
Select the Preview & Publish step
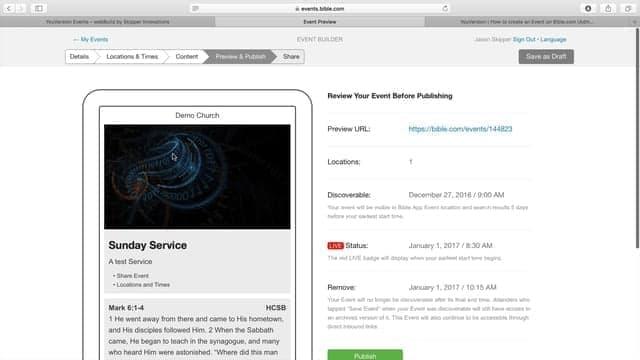pyautogui.click(x=240, y=56)
